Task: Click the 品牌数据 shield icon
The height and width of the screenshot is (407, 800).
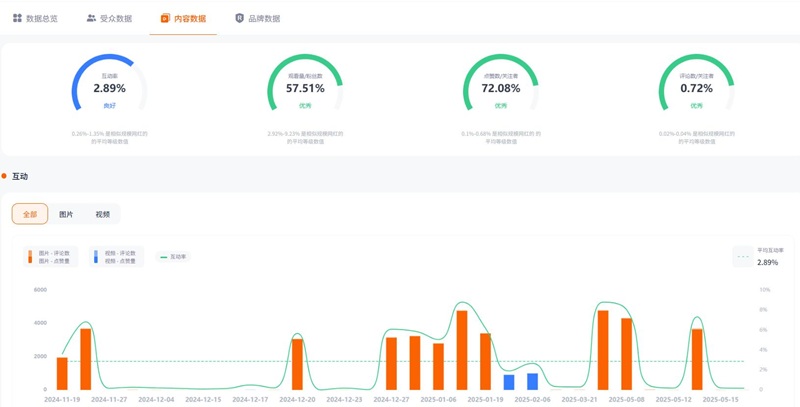Action: [x=239, y=18]
